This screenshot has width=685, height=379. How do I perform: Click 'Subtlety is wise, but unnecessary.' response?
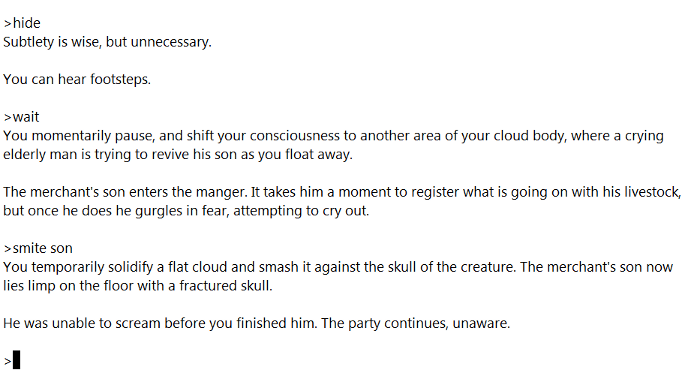click(107, 42)
